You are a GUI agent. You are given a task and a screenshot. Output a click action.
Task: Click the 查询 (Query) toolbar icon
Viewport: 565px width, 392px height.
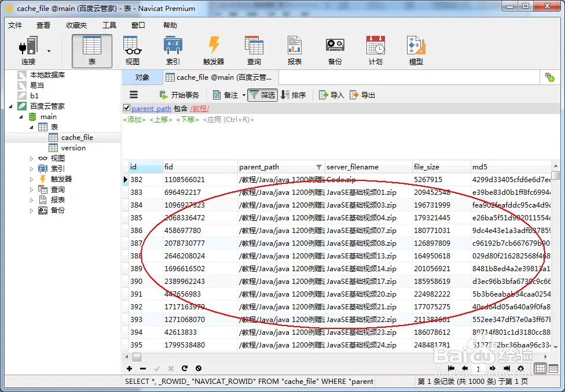[x=254, y=51]
